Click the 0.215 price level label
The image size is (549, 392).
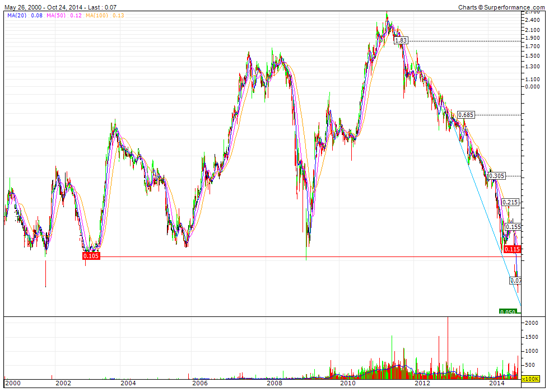510,202
